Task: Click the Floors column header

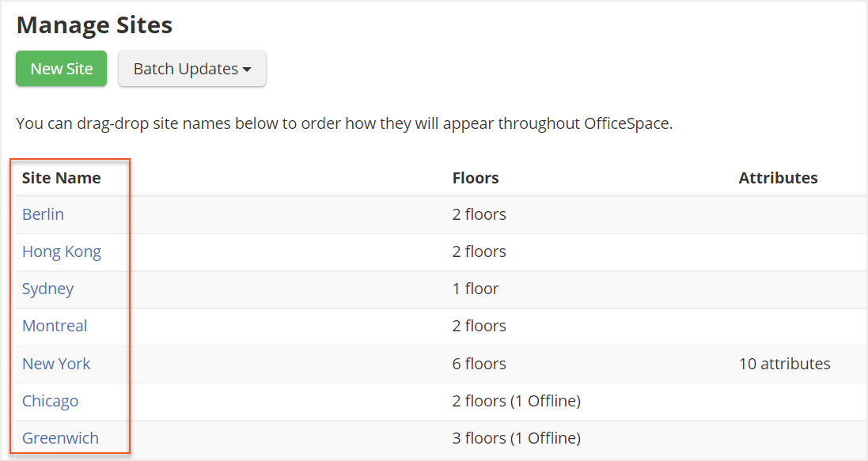Action: (x=475, y=177)
